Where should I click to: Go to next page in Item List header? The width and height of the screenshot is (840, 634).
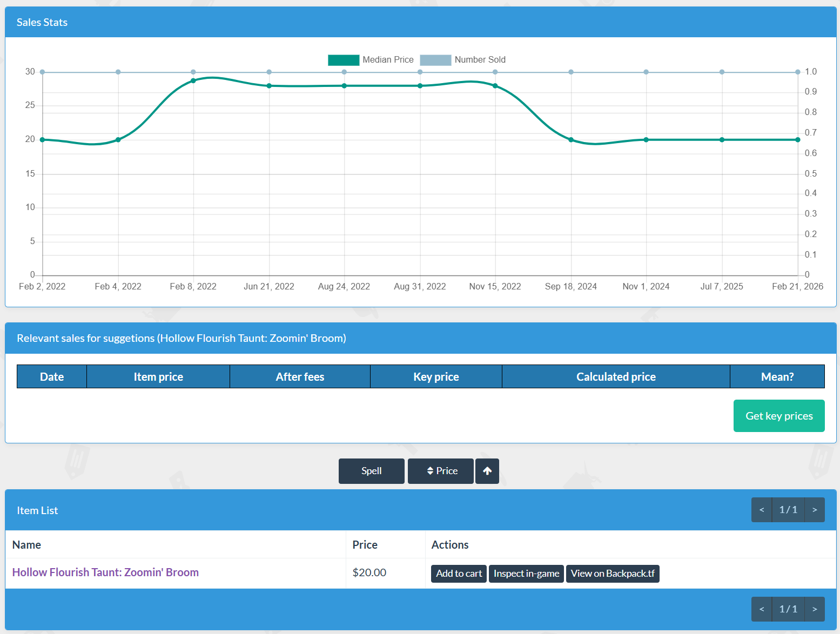815,510
